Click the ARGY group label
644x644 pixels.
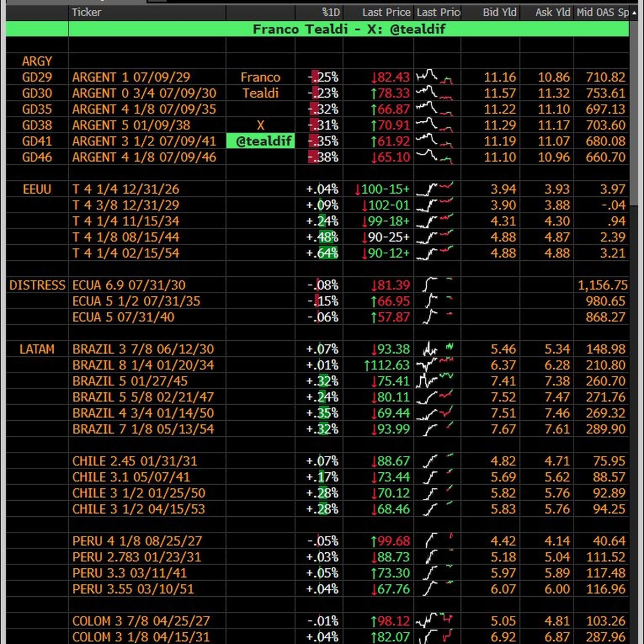point(36,61)
